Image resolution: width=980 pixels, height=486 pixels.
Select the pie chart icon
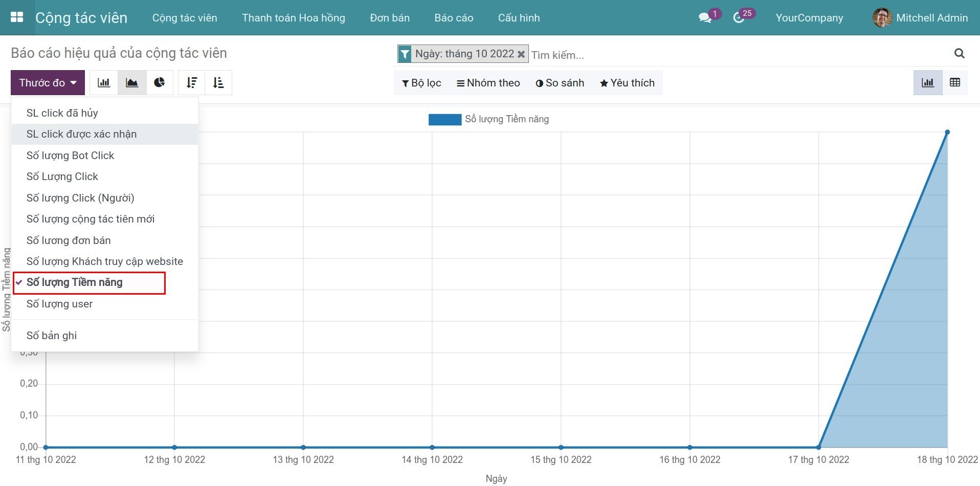coord(160,83)
